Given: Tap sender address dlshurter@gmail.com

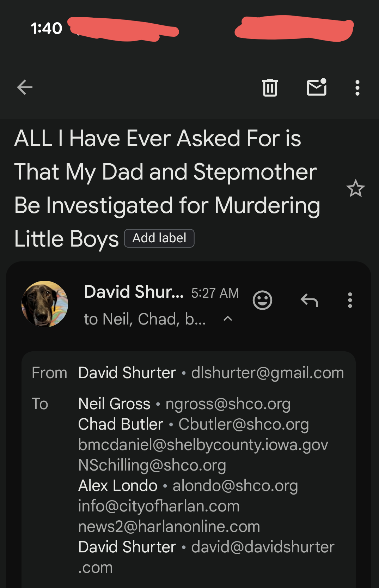Looking at the screenshot, I should [x=267, y=373].
